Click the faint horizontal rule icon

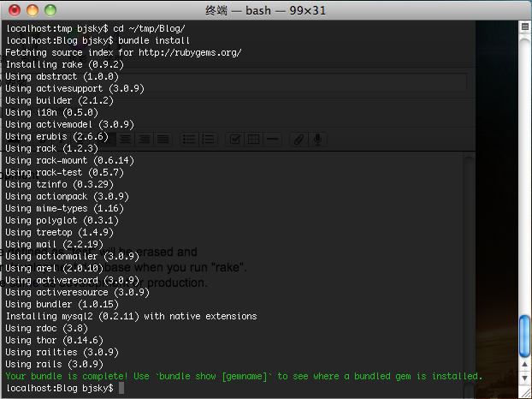272,140
